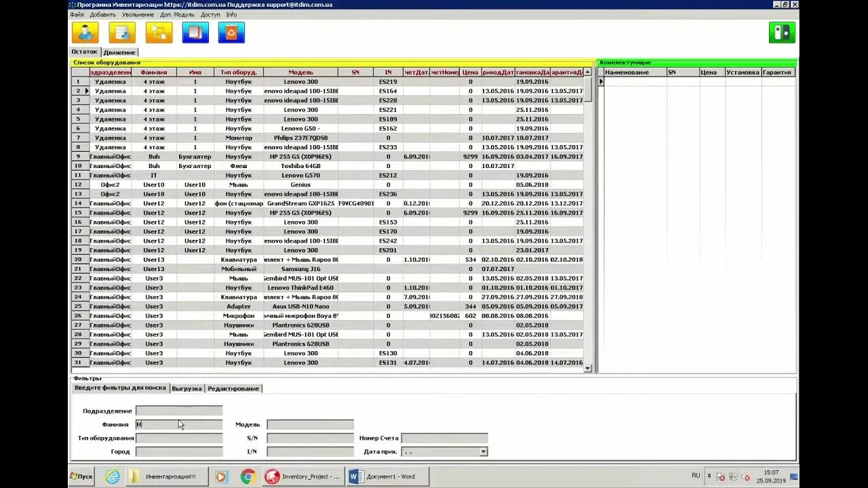Open the Добавить menu
The image size is (868, 488).
102,14
